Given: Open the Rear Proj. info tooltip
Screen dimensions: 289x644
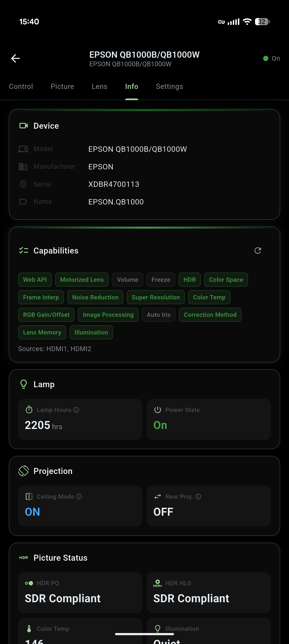Looking at the screenshot, I should coord(198,497).
